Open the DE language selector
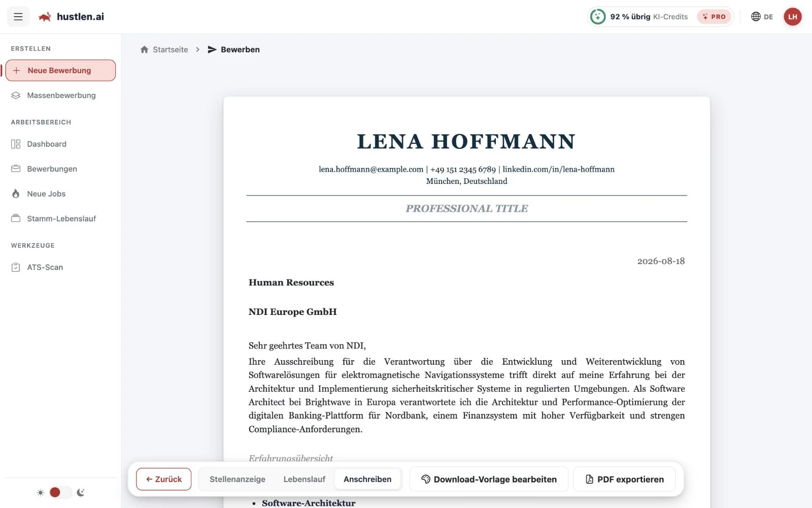This screenshot has height=508, width=812. point(762,17)
